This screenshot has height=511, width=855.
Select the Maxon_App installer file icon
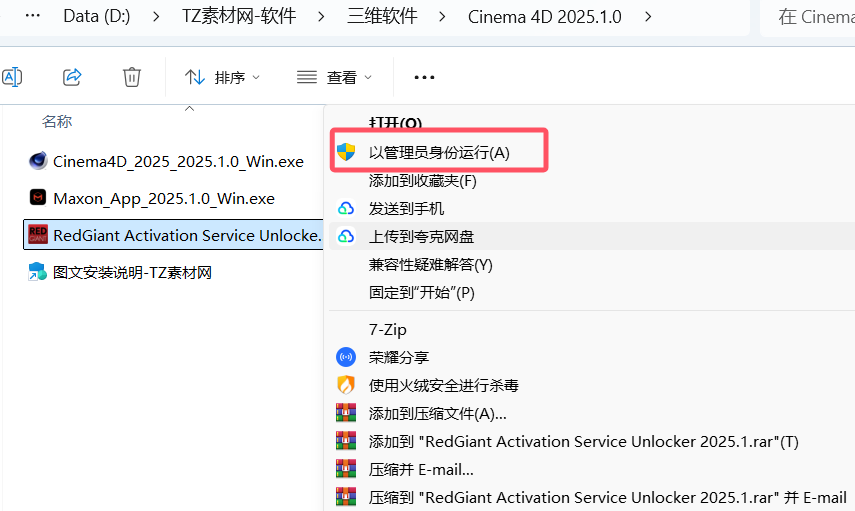(x=38, y=198)
